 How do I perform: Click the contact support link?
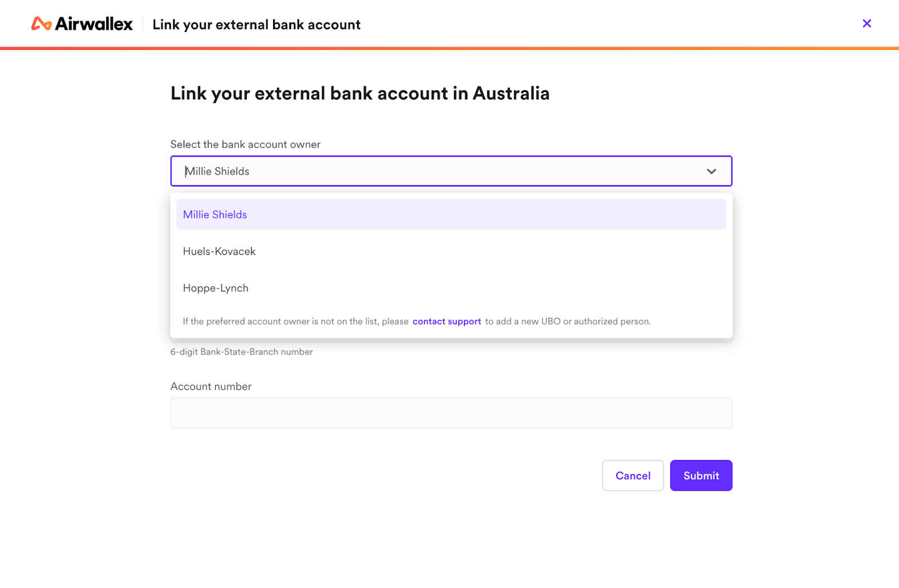click(447, 321)
